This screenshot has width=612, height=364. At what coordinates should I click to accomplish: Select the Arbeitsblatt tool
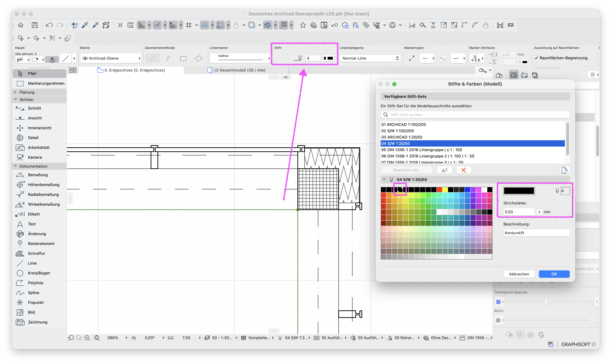(x=39, y=147)
